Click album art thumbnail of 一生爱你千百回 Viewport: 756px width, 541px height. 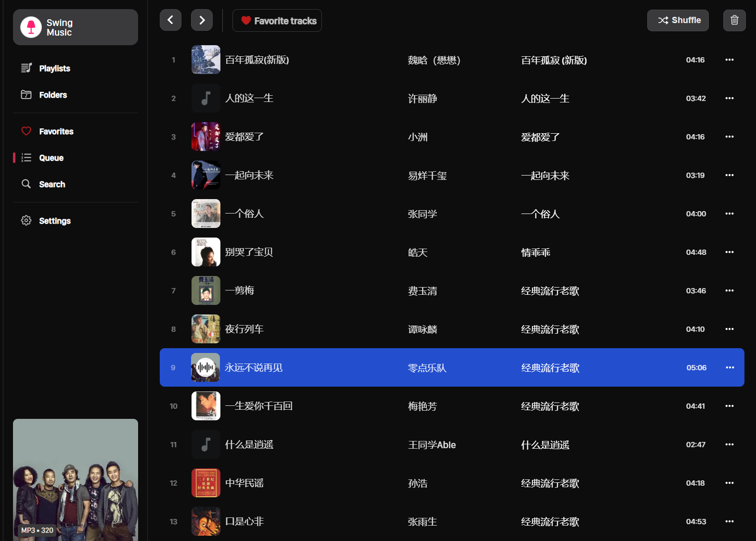[x=206, y=406]
